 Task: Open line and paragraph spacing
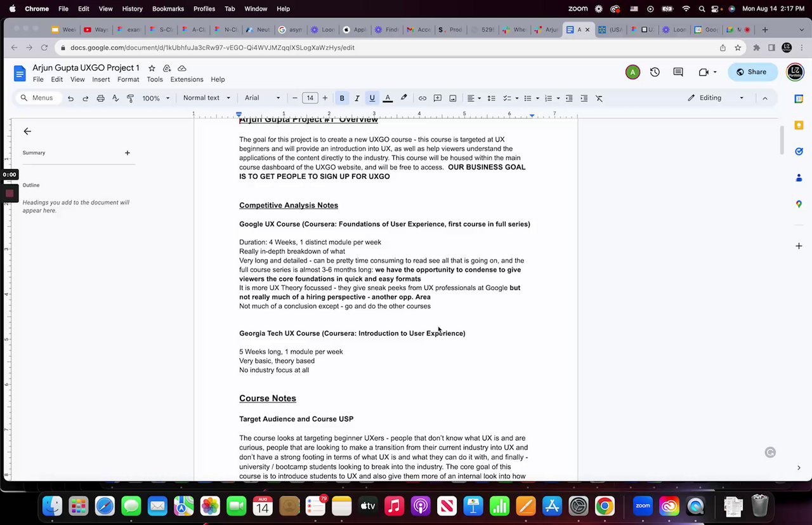[491, 98]
